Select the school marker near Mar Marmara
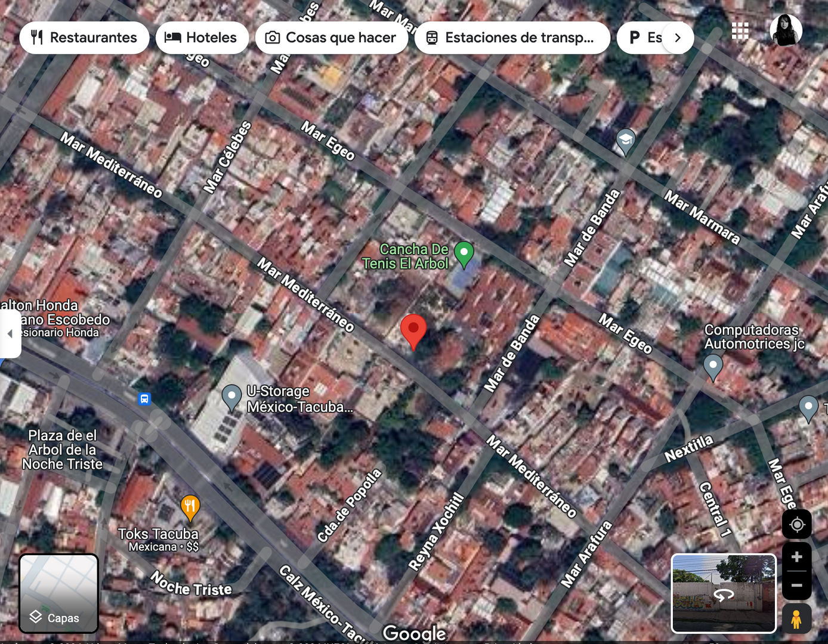The height and width of the screenshot is (644, 828). (x=626, y=143)
